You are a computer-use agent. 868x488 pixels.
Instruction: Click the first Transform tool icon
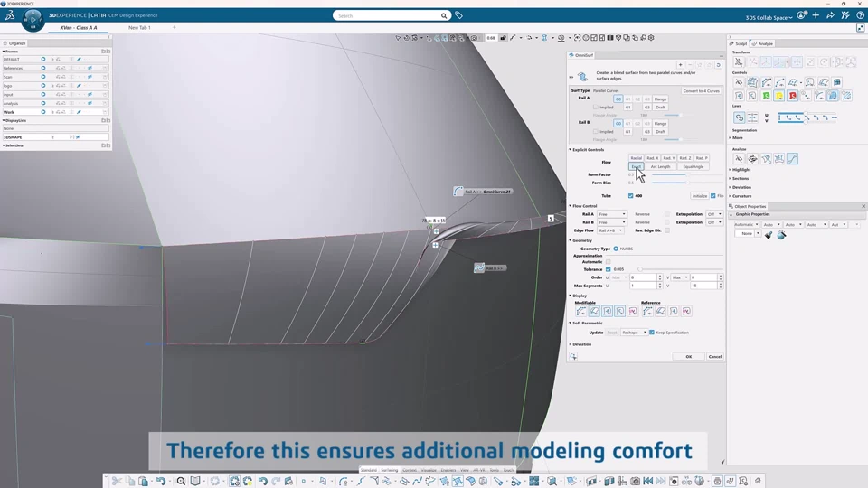739,62
